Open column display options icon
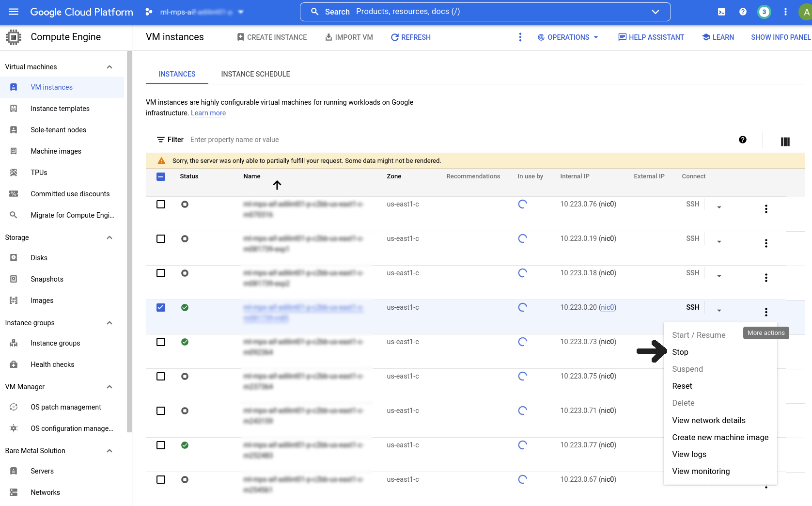The width and height of the screenshot is (812, 506). pyautogui.click(x=785, y=142)
